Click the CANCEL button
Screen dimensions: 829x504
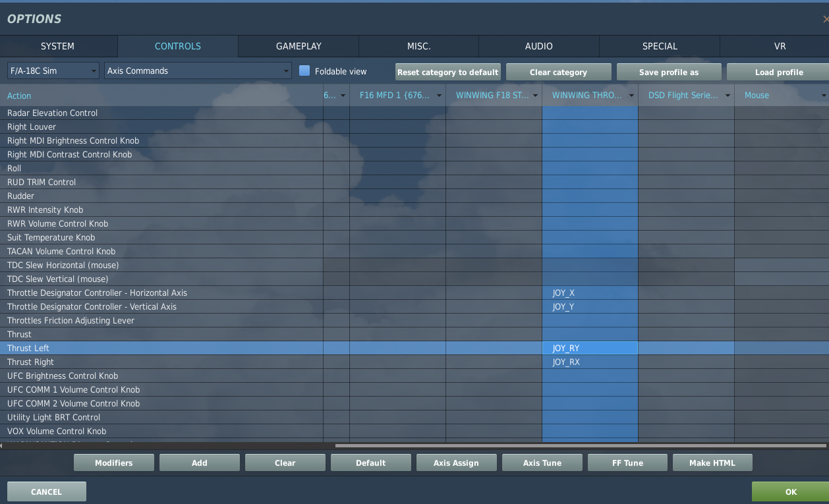click(x=47, y=491)
